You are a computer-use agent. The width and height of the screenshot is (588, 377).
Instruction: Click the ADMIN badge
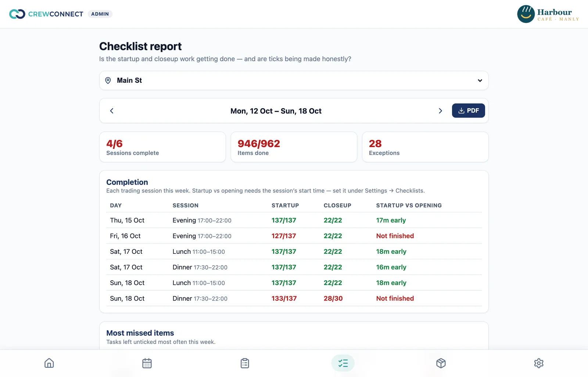click(x=100, y=14)
